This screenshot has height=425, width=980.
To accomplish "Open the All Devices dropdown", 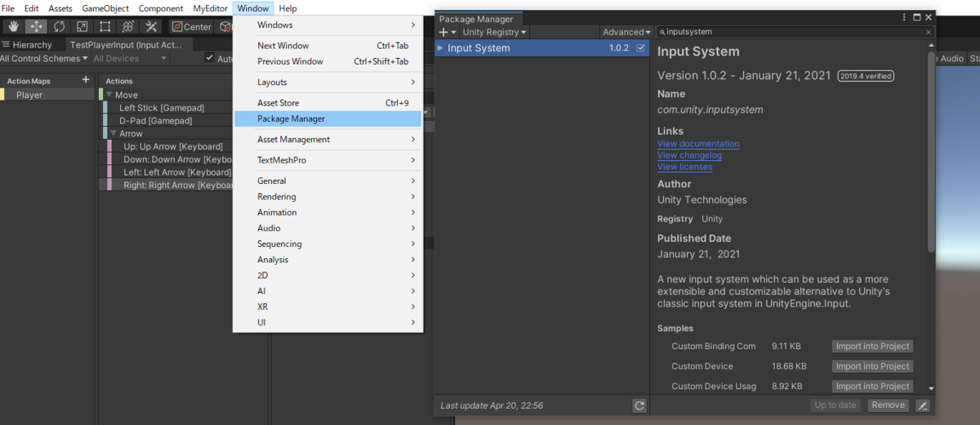I will (131, 59).
